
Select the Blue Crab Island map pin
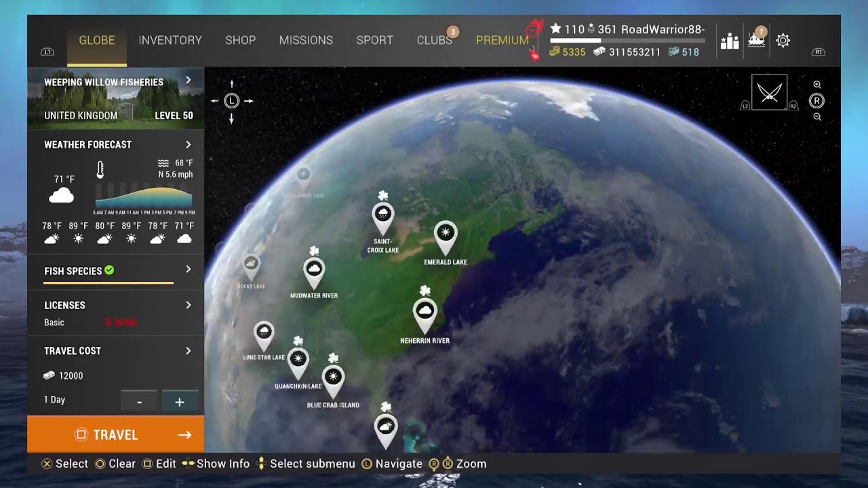(333, 382)
